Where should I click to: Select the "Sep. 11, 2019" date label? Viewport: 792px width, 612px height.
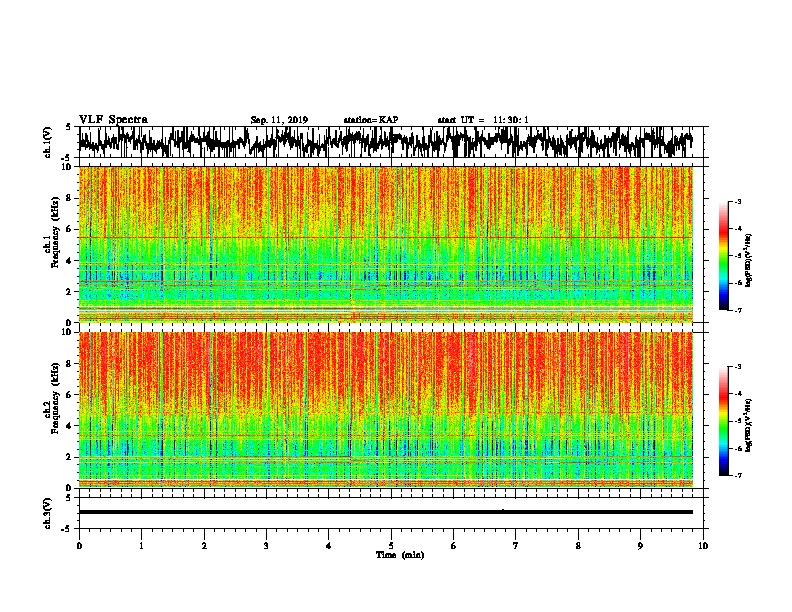(x=279, y=120)
